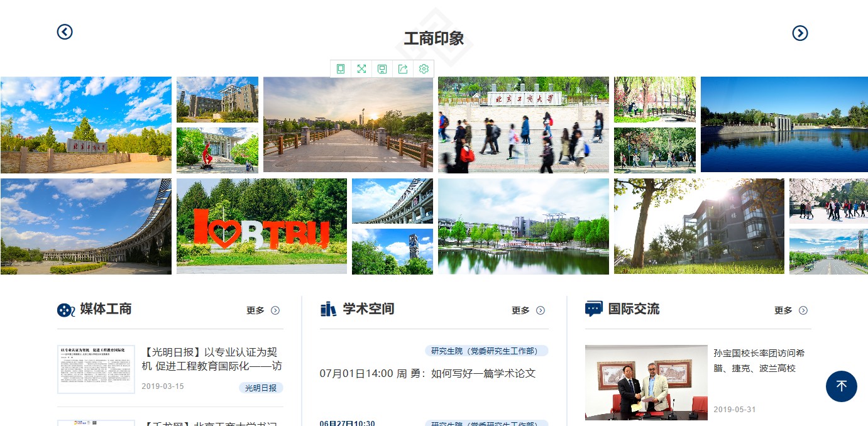Expand 更多 in the 学术空间 section

(x=528, y=310)
